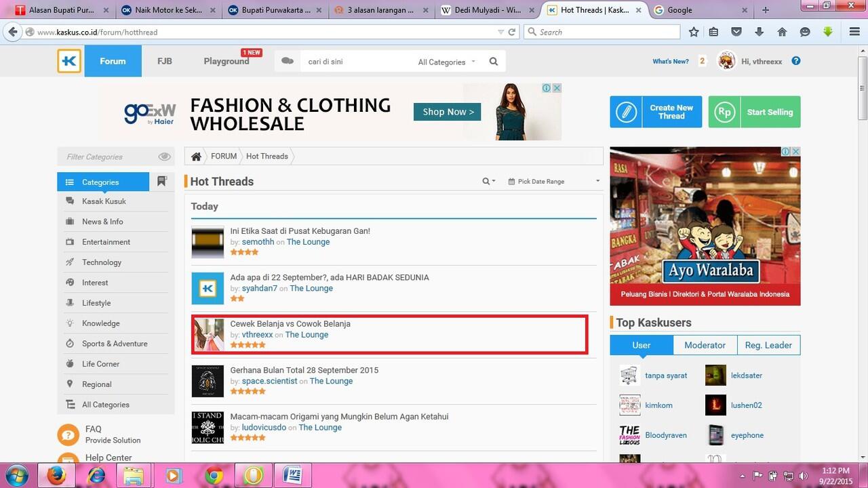Toggle category filter visibility eye icon
Viewport: 868px width, 488px height.
(164, 157)
